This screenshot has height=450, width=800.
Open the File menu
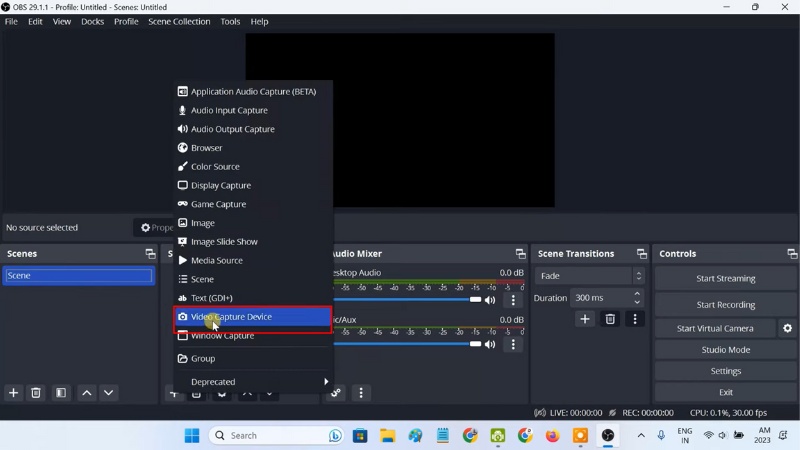tap(11, 21)
